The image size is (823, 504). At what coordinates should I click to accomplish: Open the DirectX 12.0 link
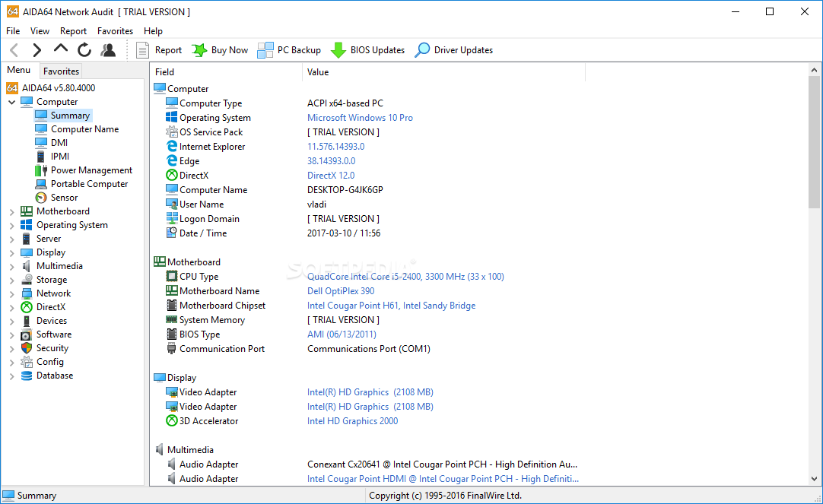(x=331, y=175)
